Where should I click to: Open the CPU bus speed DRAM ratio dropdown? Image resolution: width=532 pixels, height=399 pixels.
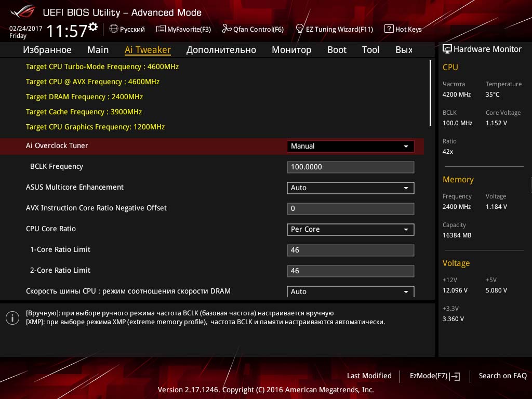point(350,291)
